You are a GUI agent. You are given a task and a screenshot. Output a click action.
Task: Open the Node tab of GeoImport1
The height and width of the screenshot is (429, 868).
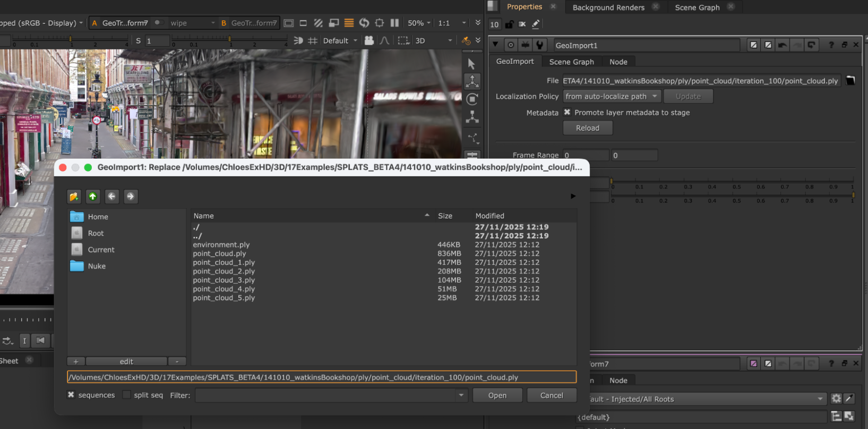tap(618, 62)
